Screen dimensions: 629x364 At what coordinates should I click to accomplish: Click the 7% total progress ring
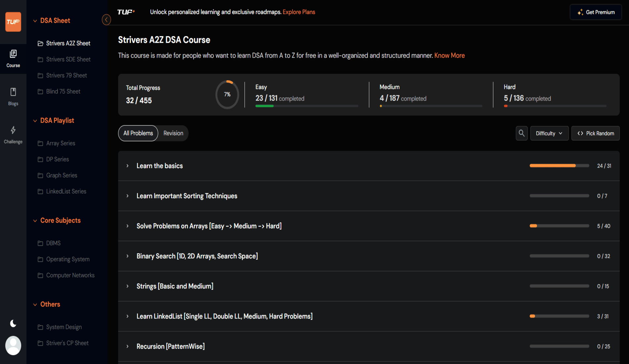pos(227,95)
